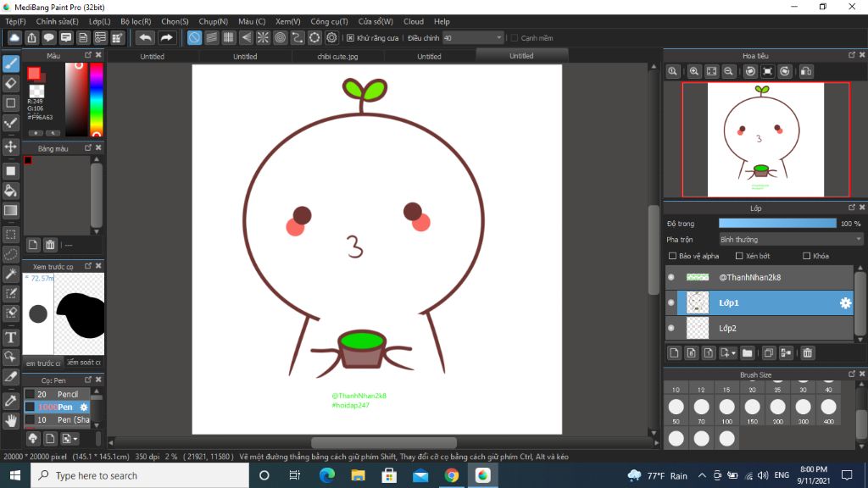This screenshot has width=868, height=488.
Task: Turn off snap with the blue circle icon
Action: pos(194,37)
